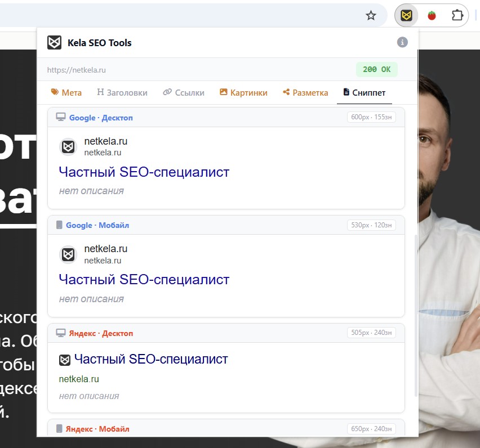Click 'нет описания' in the Google Десктоп snippet
The width and height of the screenshot is (480, 448).
(91, 191)
